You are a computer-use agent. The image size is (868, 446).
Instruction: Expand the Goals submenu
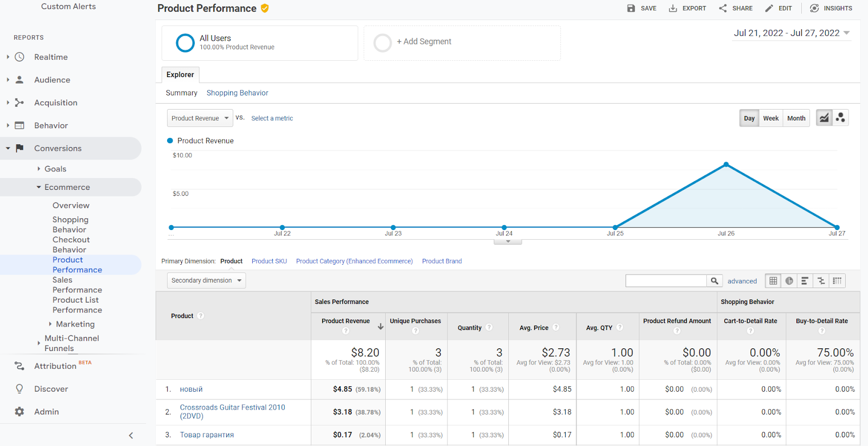pos(39,169)
